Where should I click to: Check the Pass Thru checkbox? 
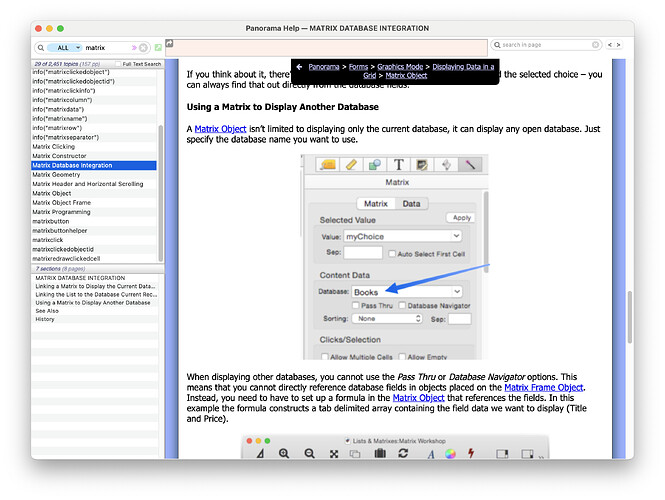point(356,305)
